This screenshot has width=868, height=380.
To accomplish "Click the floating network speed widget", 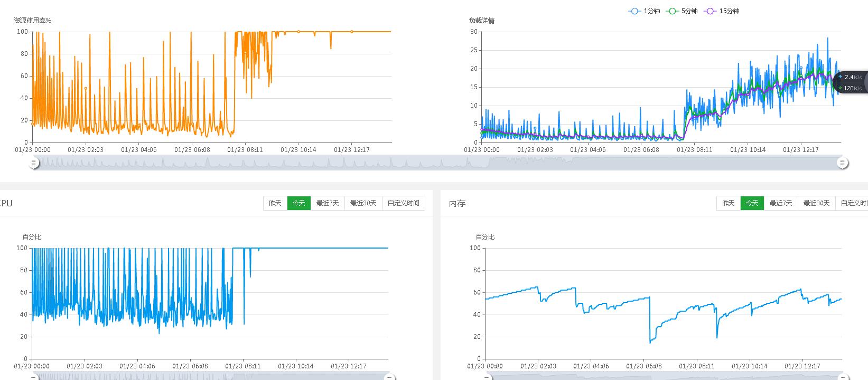I will coord(852,82).
